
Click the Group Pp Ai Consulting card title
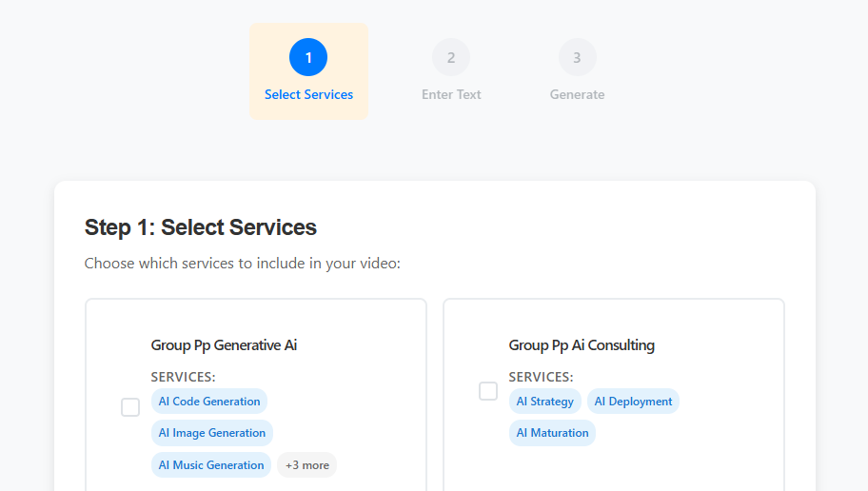coord(582,345)
